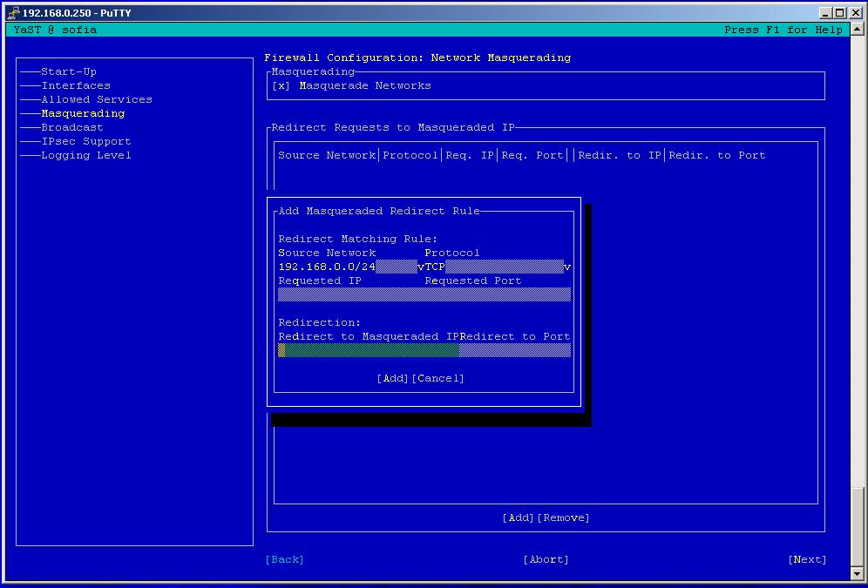Image resolution: width=868 pixels, height=588 pixels.
Task: Focus the Redirect to Masqueraded IP field
Action: tap(368, 350)
